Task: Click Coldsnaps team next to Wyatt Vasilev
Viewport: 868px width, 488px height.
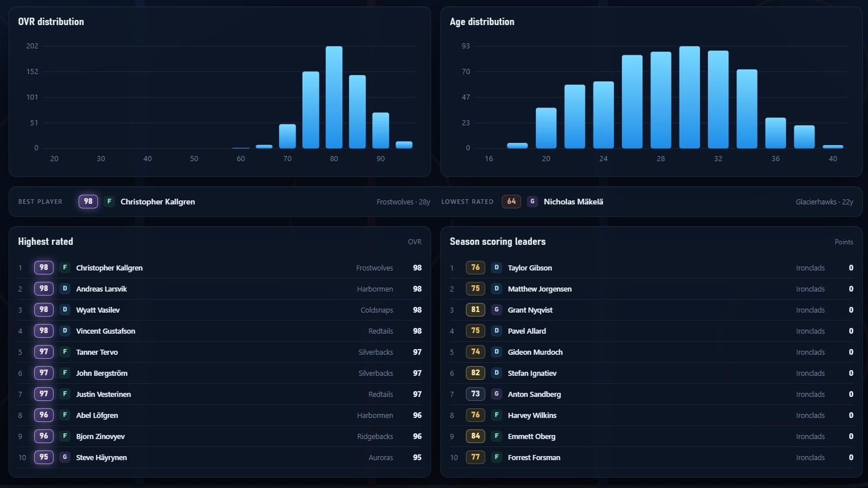Action: coord(377,310)
